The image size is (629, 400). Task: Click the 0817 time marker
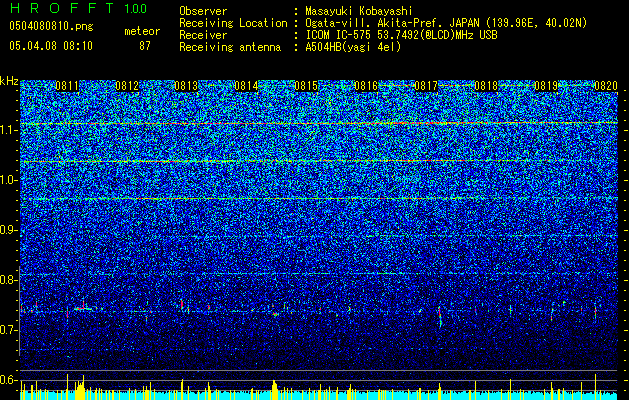[x=426, y=86]
